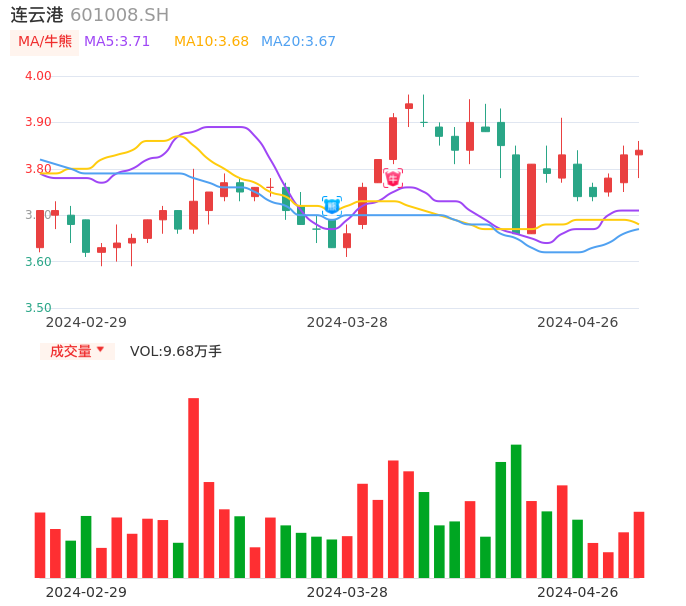686x606 pixels.
Task: Click the VOL:9.68万手 volume readout
Action: point(176,351)
